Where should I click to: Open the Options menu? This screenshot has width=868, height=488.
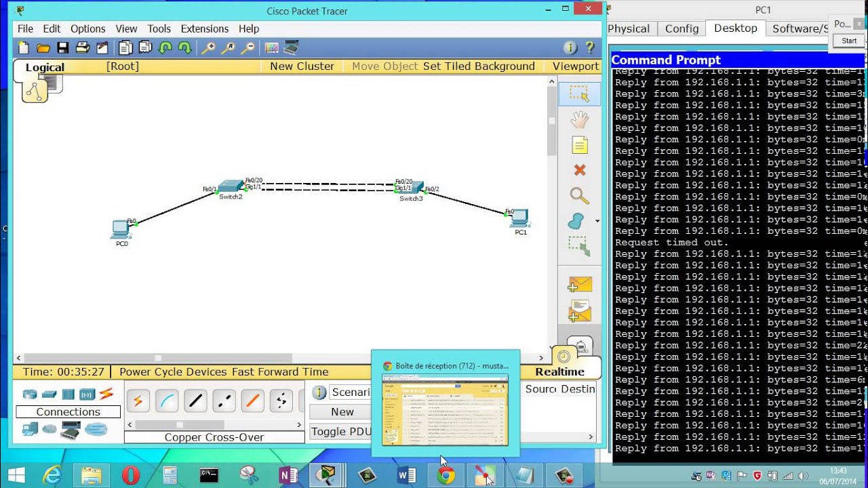tap(88, 28)
